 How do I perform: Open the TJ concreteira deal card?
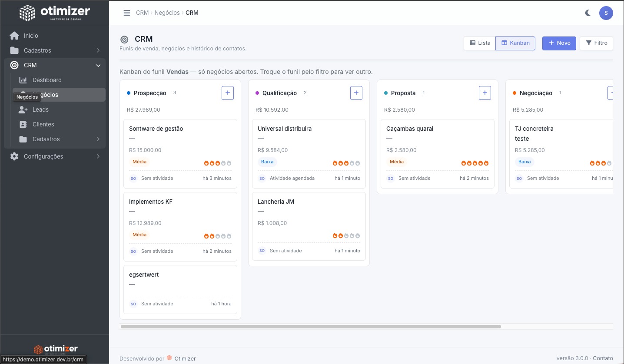(561, 154)
